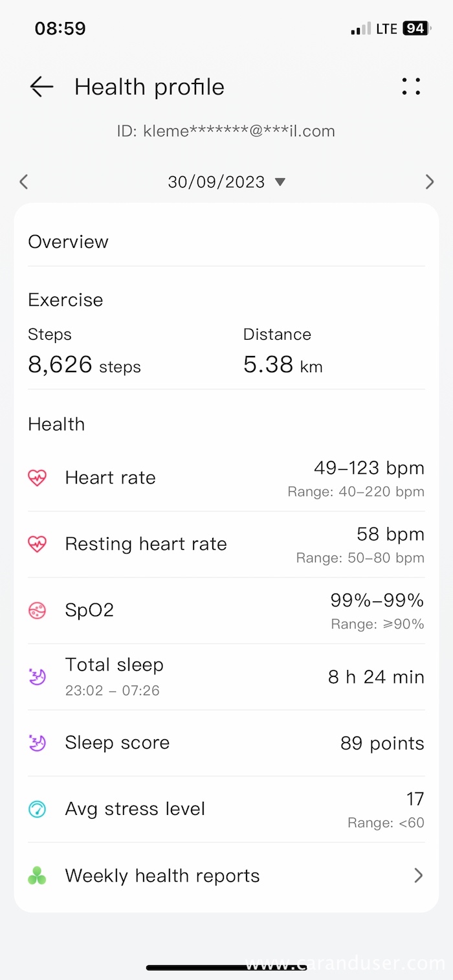Go to the next day arrow
The image size is (453, 980).
click(429, 182)
